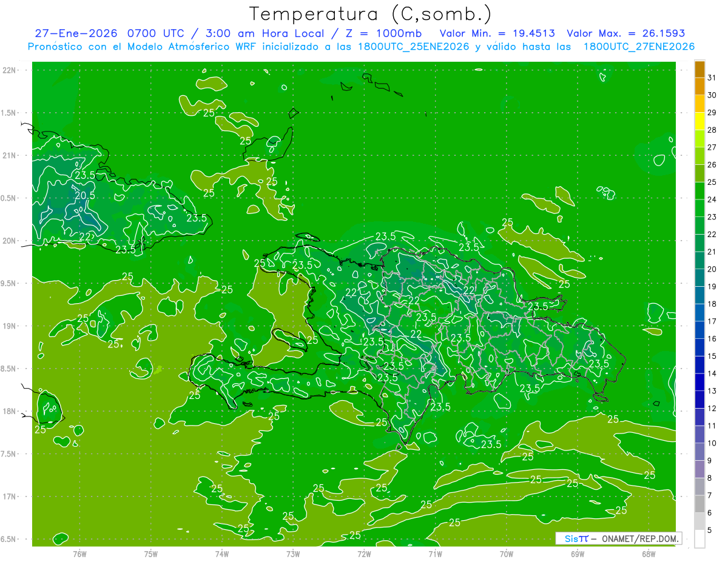728x562 pixels.
Task: Click the "19N" latitude axis label
Action: [9, 326]
